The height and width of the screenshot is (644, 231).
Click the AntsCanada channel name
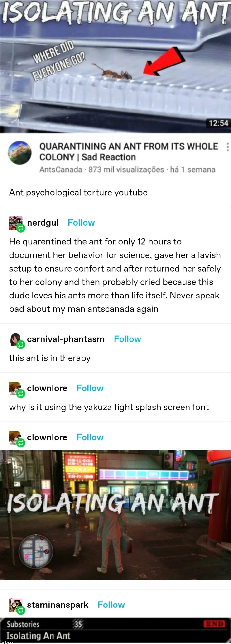(61, 169)
